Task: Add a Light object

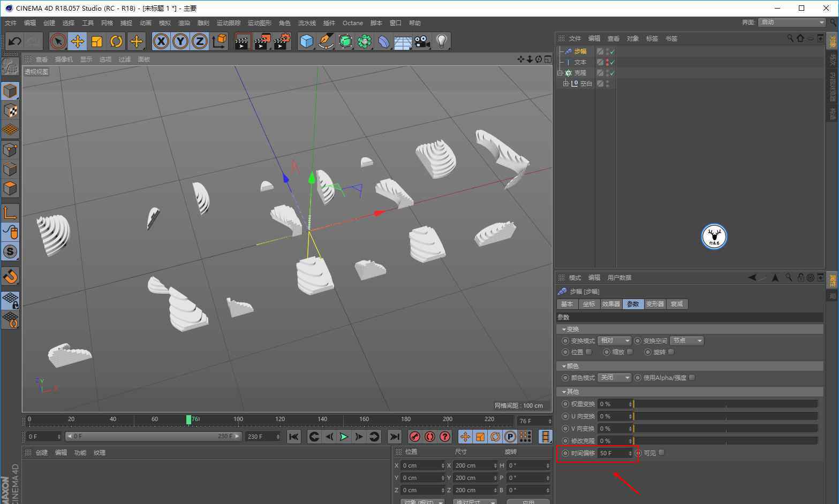Action: click(x=441, y=41)
